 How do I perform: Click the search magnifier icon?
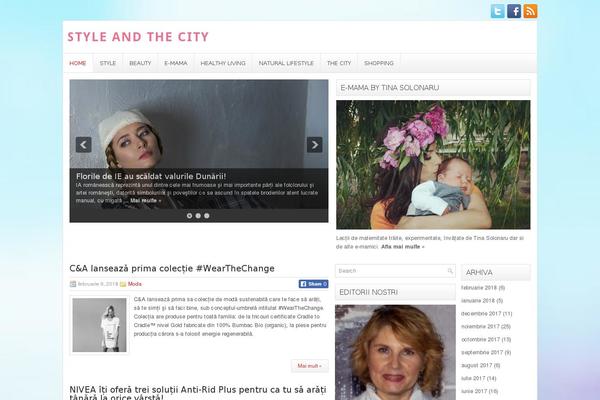coord(450,271)
